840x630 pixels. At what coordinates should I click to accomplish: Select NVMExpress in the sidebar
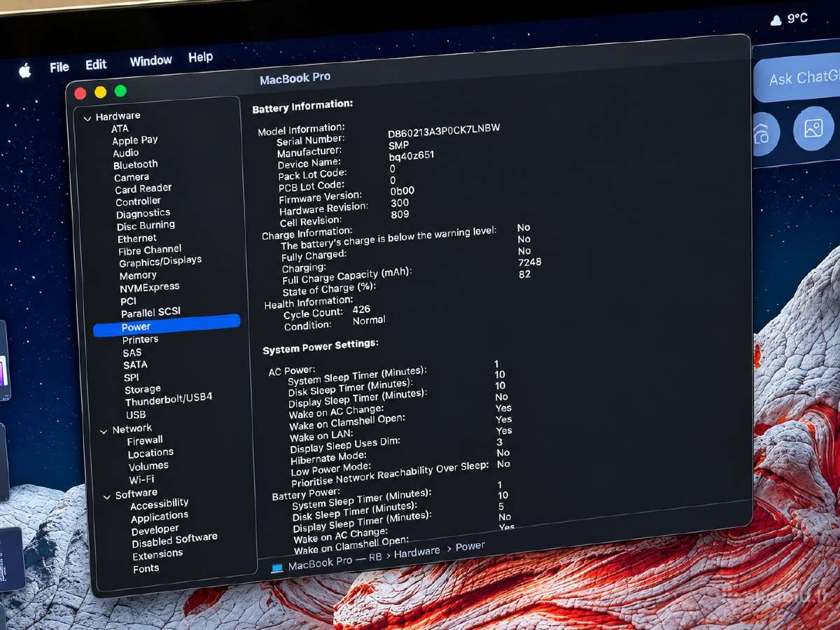point(150,287)
